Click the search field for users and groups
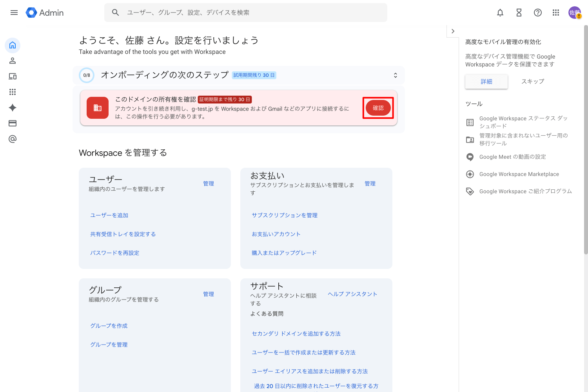This screenshot has height=392, width=588. click(x=251, y=13)
